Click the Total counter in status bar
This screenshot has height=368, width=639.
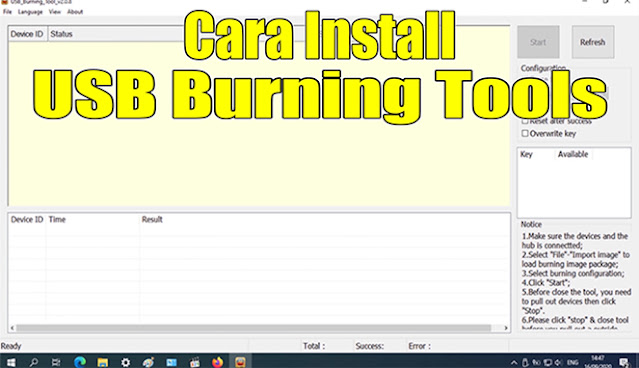pyautogui.click(x=314, y=346)
